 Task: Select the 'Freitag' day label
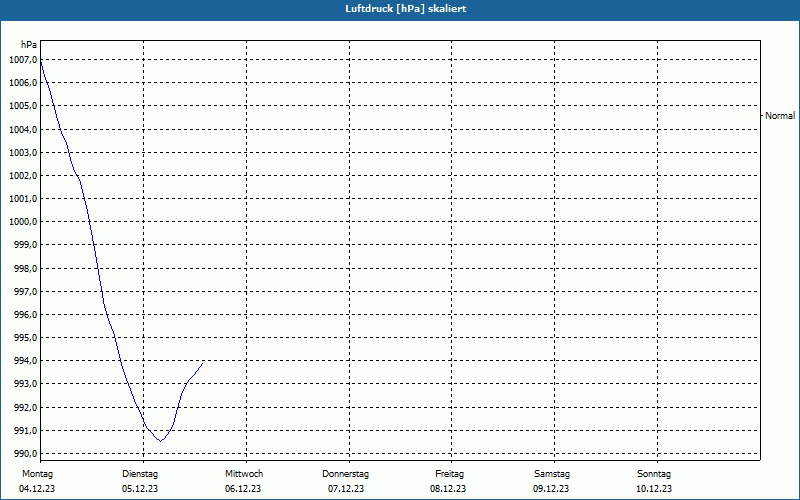(x=449, y=474)
